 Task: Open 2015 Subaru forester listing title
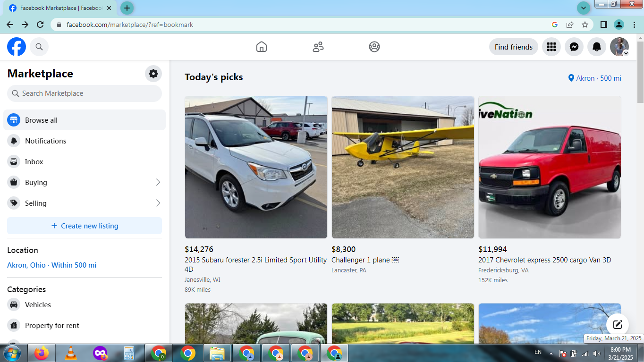click(256, 264)
